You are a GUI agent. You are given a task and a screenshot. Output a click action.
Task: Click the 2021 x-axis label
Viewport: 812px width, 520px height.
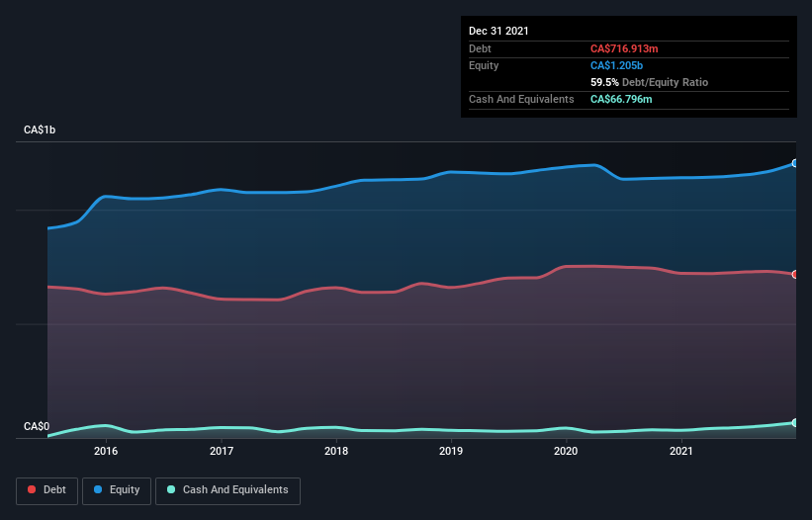pos(681,451)
